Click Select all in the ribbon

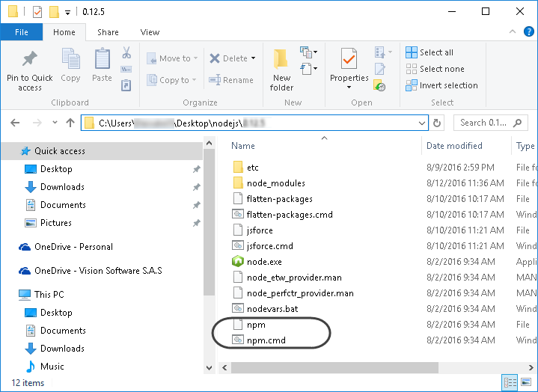click(430, 52)
